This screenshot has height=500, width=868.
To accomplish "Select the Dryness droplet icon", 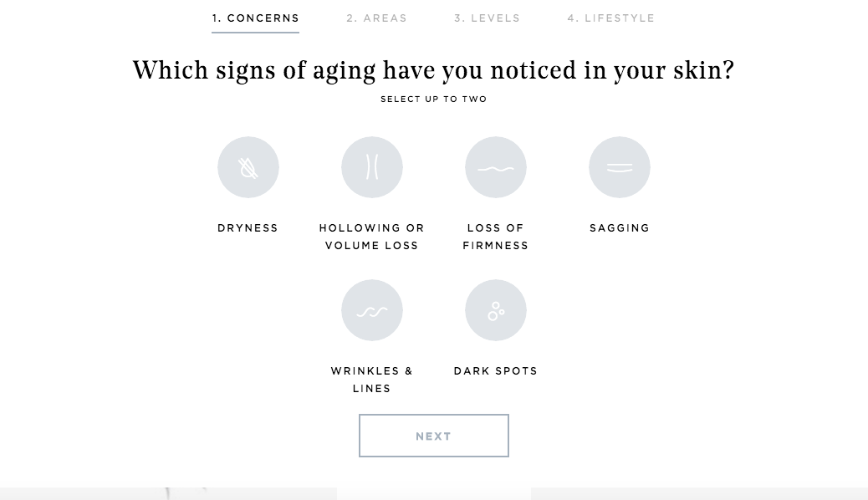I will coord(248,167).
